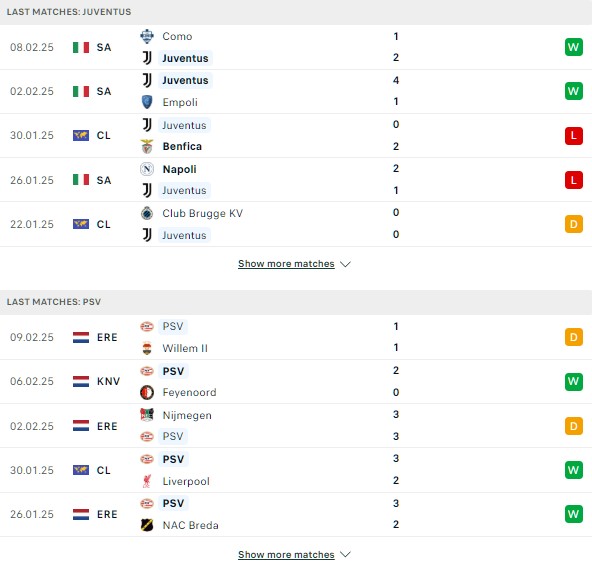Viewport: 592px width, 572px height.
Task: Click the Napoli round logo icon
Action: (147, 169)
